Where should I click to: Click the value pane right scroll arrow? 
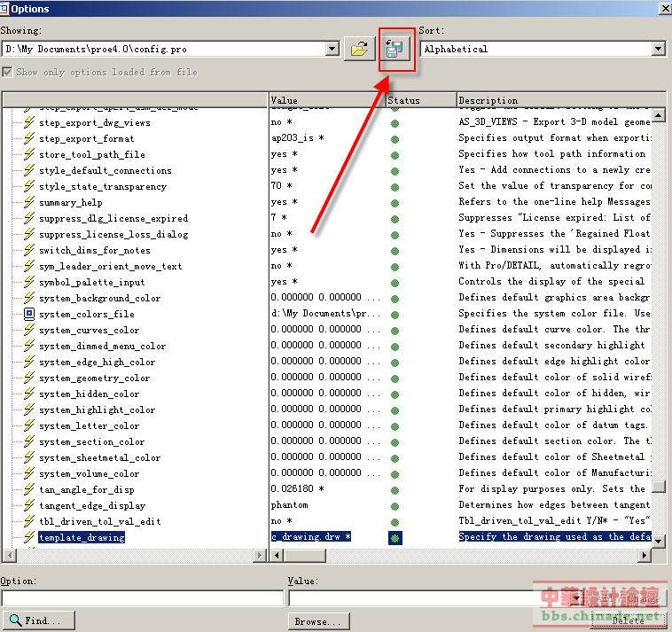point(644,555)
